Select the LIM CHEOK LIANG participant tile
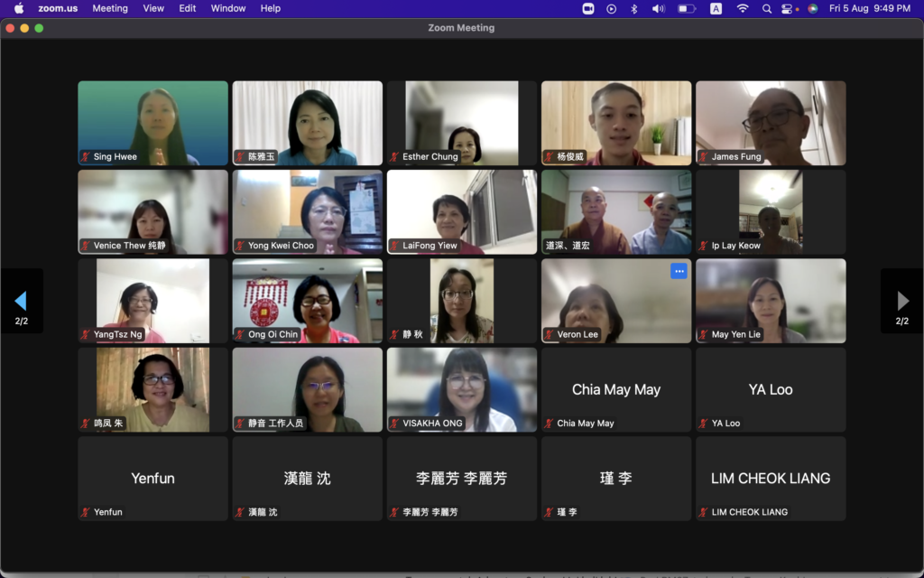The width and height of the screenshot is (924, 578). [771, 479]
